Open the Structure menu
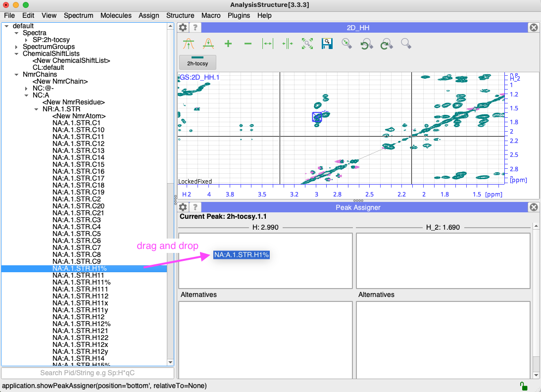This screenshot has width=541, height=392. (x=180, y=15)
